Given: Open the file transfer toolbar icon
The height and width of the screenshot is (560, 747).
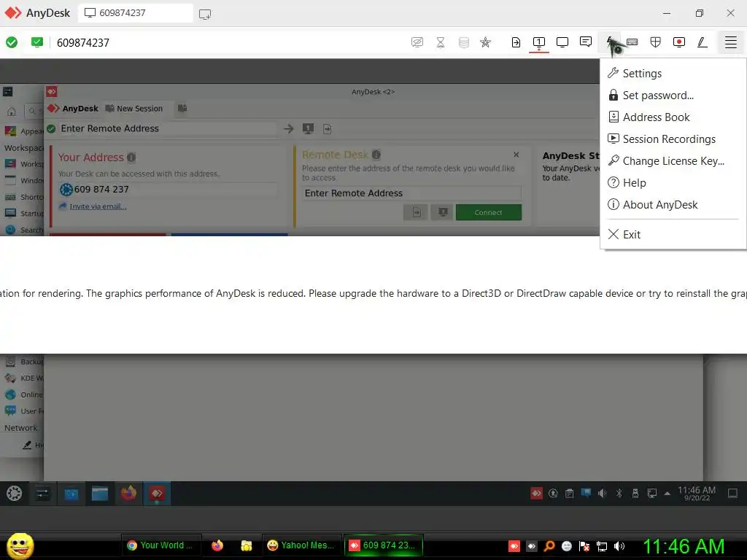Looking at the screenshot, I should 516,42.
